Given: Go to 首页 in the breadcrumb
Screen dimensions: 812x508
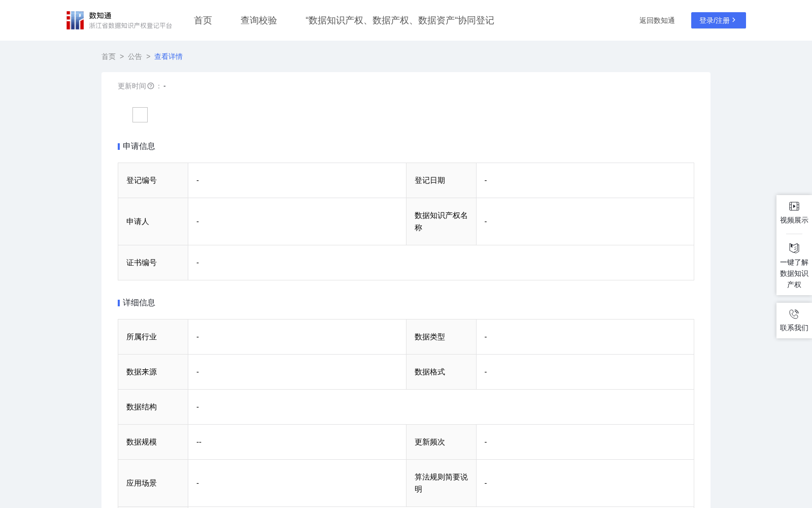Looking at the screenshot, I should click(109, 56).
